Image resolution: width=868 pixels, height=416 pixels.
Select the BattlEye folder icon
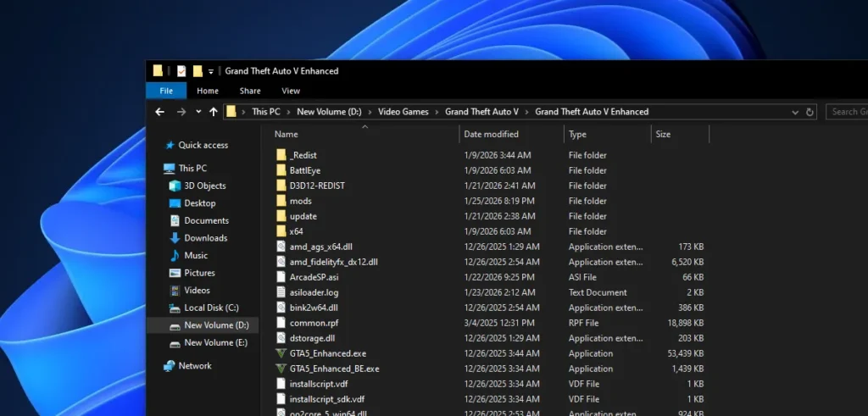(x=281, y=170)
